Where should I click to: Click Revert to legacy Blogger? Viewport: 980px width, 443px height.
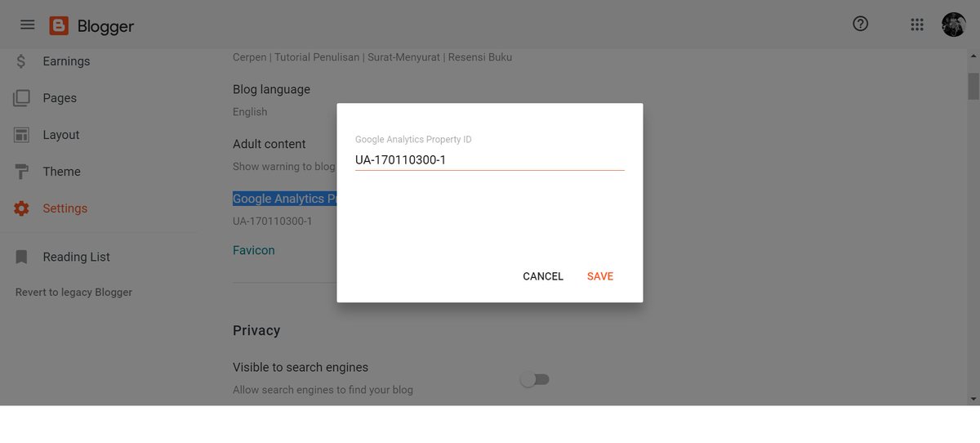tap(73, 292)
